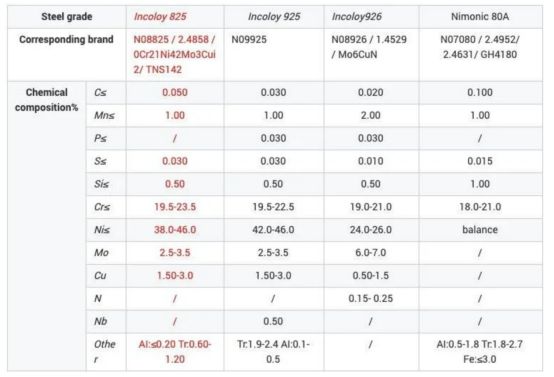Image resolution: width=554 pixels, height=377 pixels.
Task: Click the N08926 / 1.4529 brand cell
Action: tap(371, 55)
